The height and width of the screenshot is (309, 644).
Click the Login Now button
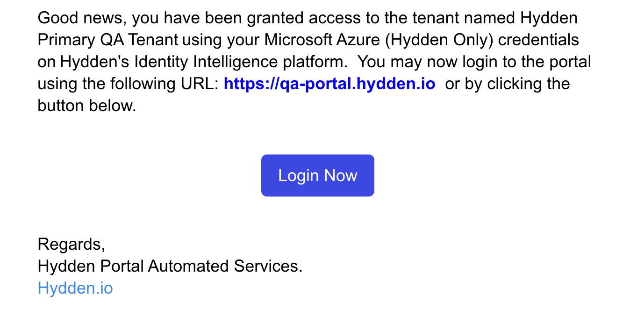(317, 176)
